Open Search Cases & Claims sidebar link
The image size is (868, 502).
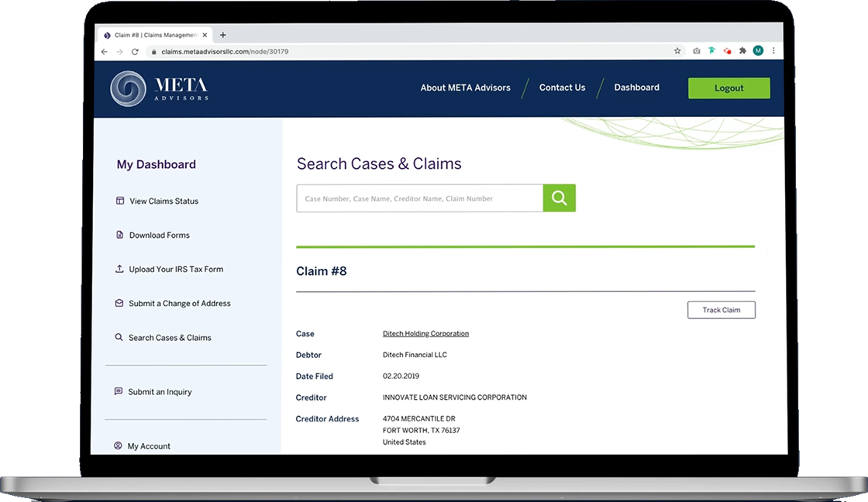pos(170,338)
